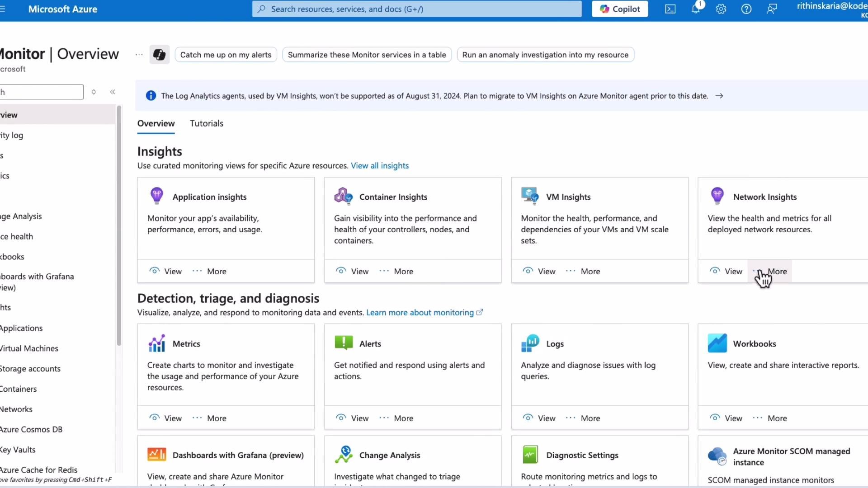
Task: Open More menu on Application insights card
Action: [209, 271]
